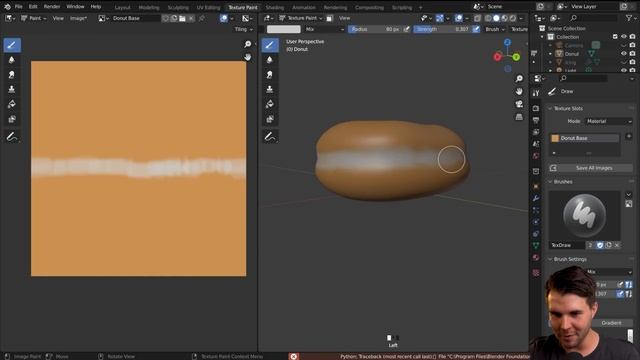Open texture slots Mode Material dropdown

(609, 121)
